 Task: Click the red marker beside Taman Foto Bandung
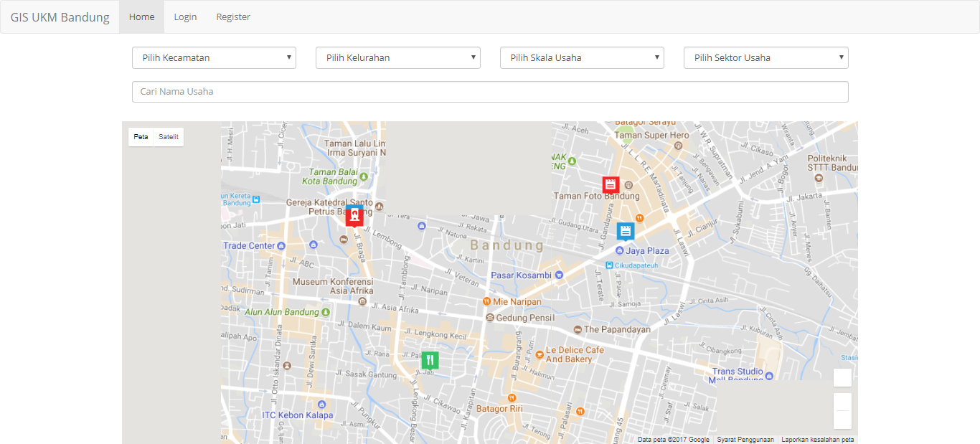(611, 185)
